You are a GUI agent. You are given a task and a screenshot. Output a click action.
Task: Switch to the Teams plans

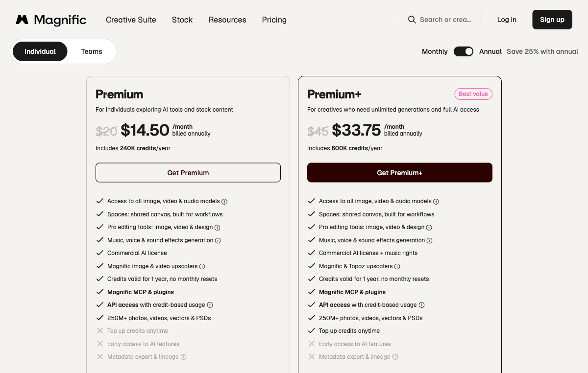tap(92, 51)
